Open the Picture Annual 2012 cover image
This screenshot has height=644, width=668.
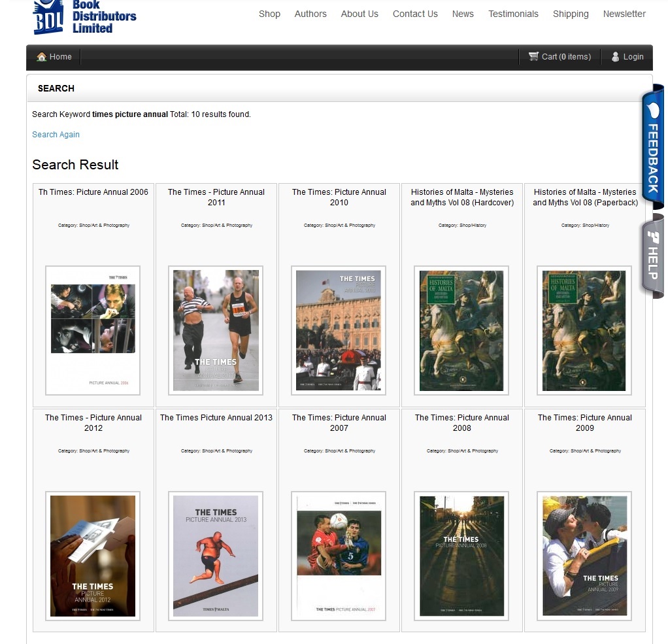pos(93,556)
